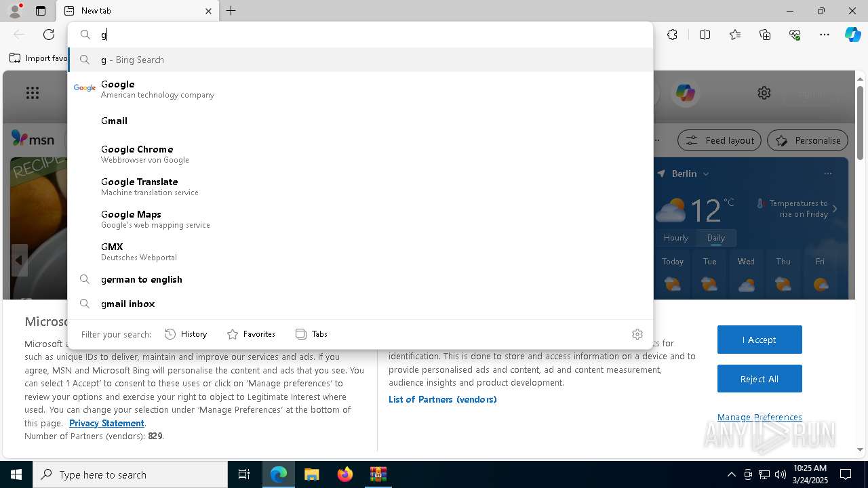Select 'gmail inbox' search suggestion
The image size is (868, 488).
click(x=360, y=304)
